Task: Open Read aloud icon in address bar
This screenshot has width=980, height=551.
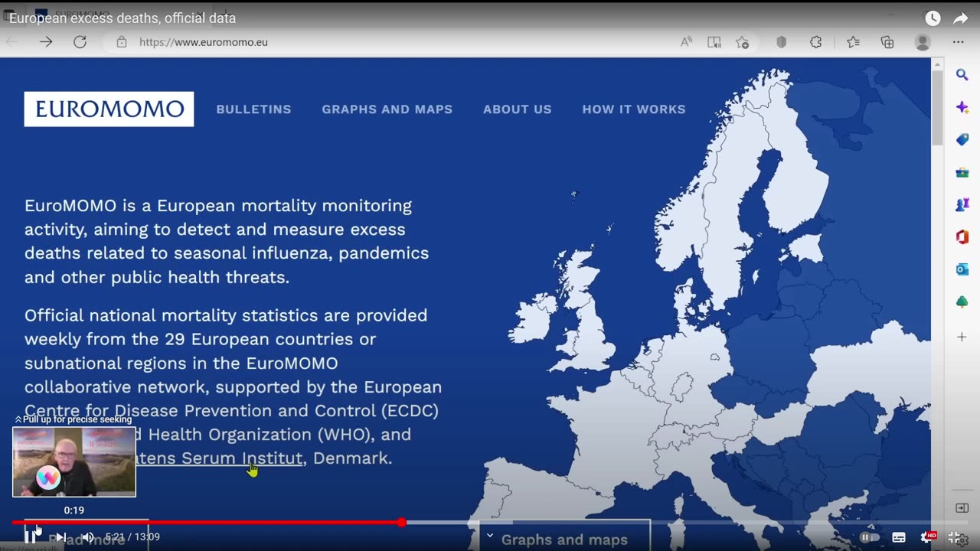Action: (x=686, y=42)
